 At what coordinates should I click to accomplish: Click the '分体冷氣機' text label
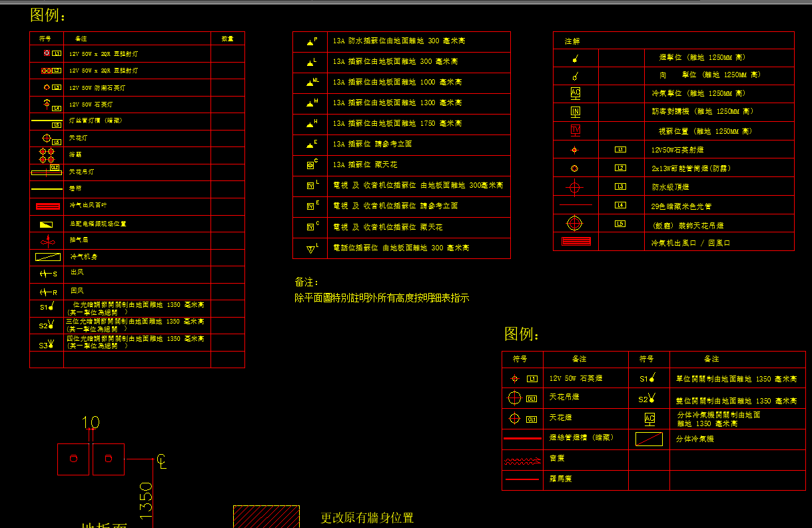click(x=695, y=439)
